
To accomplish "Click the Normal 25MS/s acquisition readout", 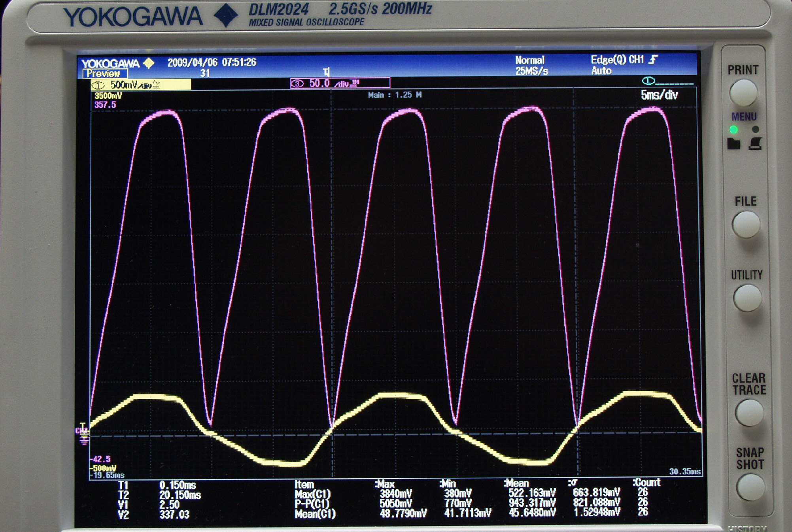I will coord(531,66).
